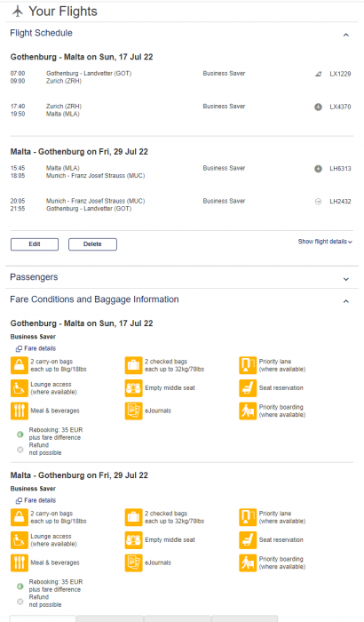Click the info icon beside LH6313
Image resolution: width=364 pixels, height=622 pixels.
click(318, 169)
